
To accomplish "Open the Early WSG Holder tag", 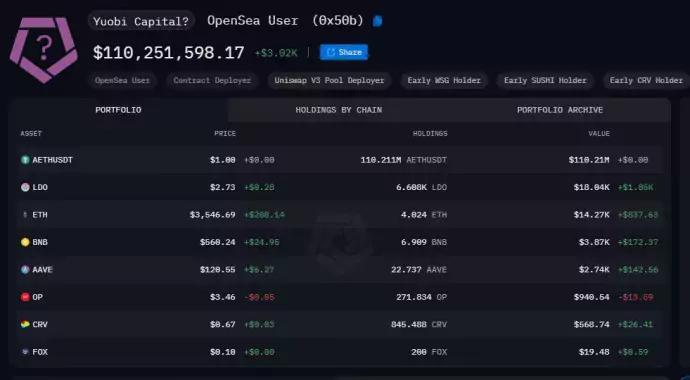I will coord(444,80).
